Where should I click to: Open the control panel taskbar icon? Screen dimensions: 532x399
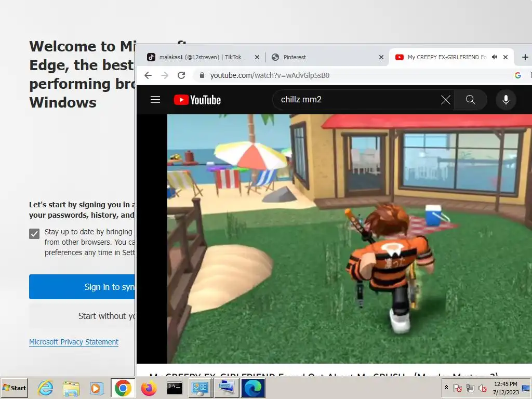pyautogui.click(x=200, y=388)
